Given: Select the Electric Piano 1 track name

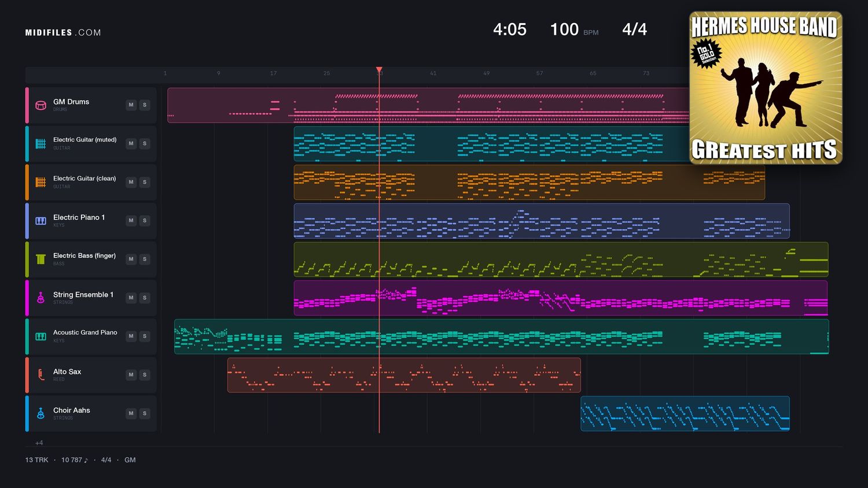Looking at the screenshot, I should pyautogui.click(x=79, y=217).
